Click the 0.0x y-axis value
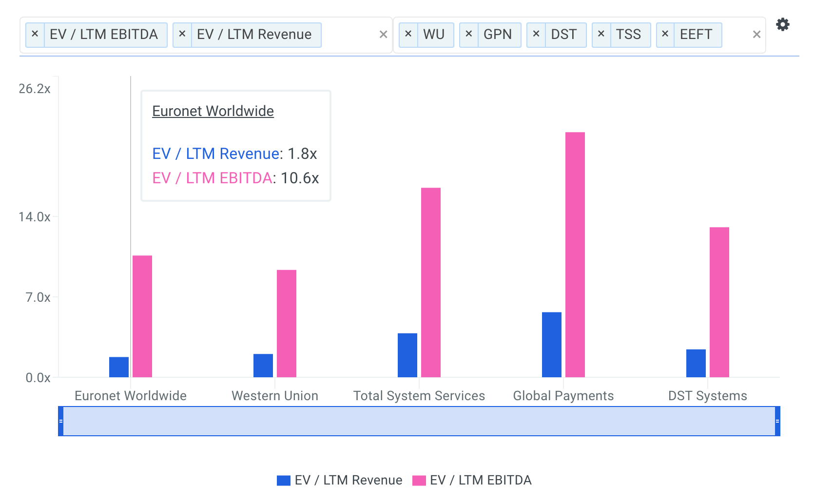814x504 pixels. [38, 378]
